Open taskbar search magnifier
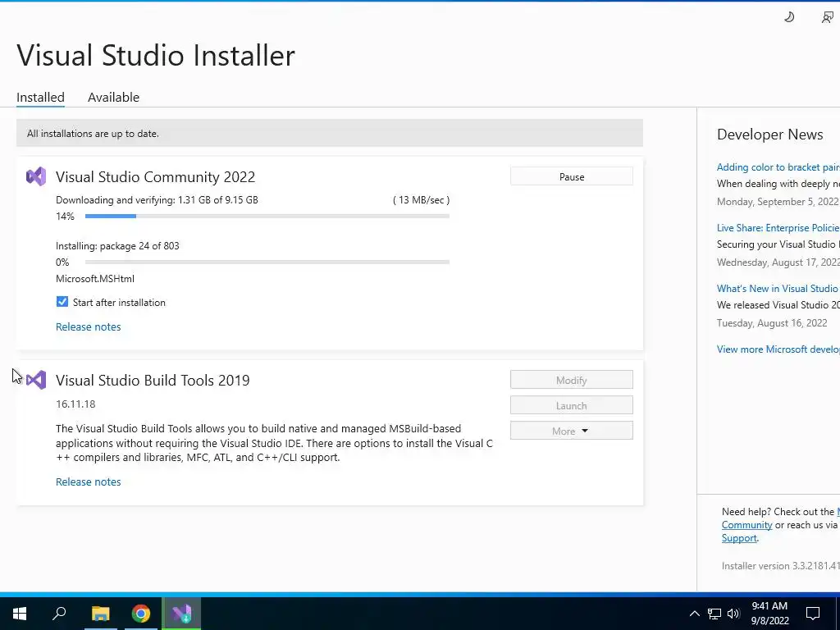The height and width of the screenshot is (630, 840). [59, 614]
